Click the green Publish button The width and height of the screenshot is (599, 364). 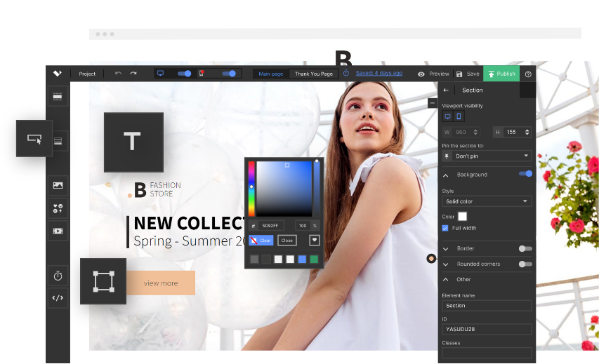(x=501, y=74)
